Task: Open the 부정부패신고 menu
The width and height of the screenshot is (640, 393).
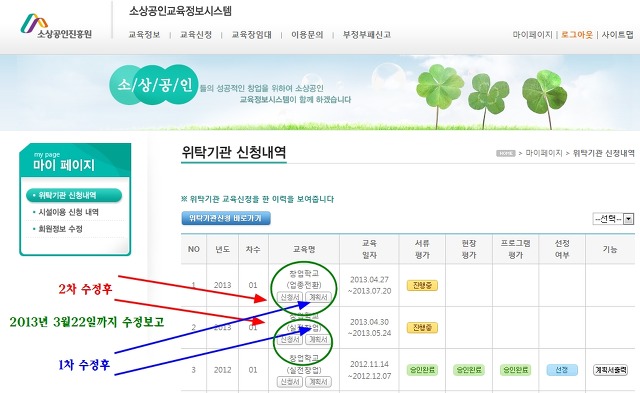Action: pos(367,35)
